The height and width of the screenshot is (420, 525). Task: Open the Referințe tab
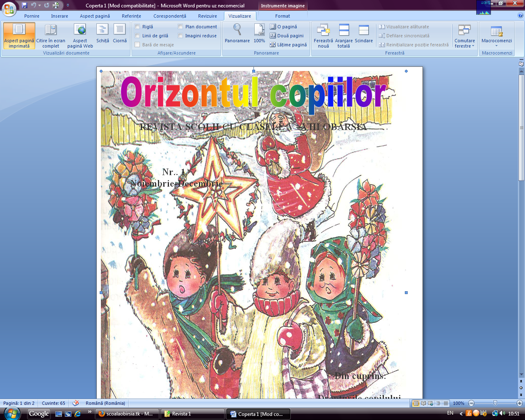131,16
